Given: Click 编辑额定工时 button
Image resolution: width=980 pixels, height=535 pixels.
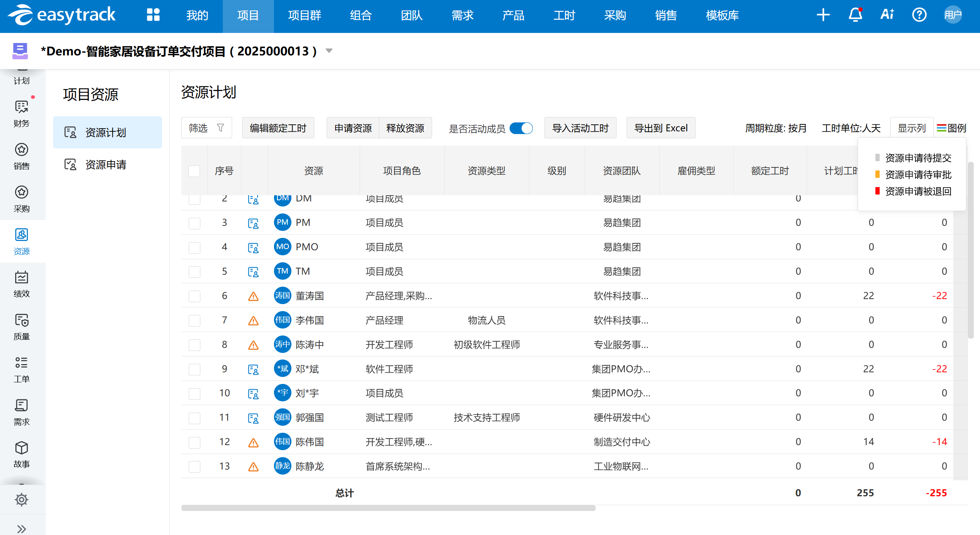Looking at the screenshot, I should click(278, 128).
